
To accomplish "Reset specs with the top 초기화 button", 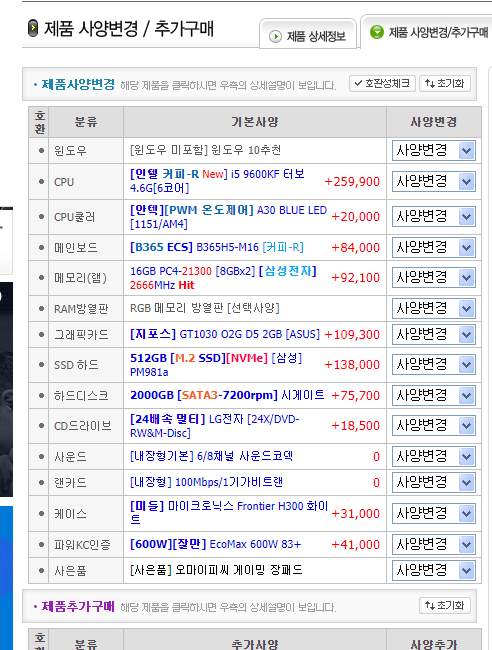I will click(x=445, y=83).
